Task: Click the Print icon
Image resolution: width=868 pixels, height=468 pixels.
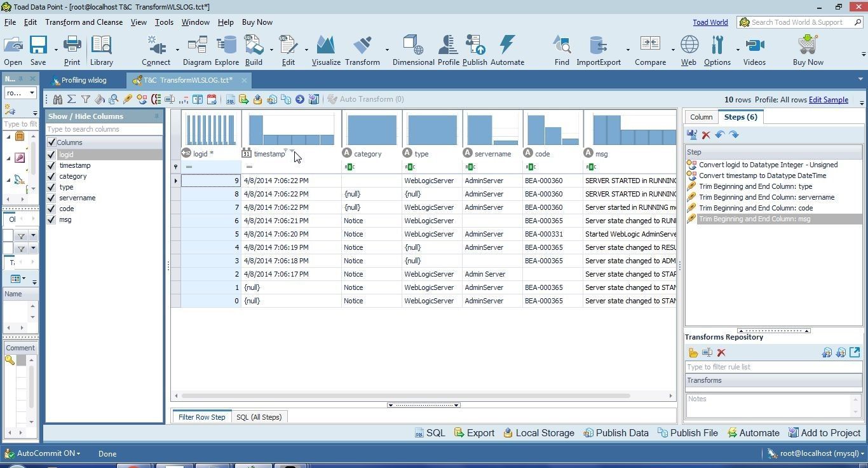Action: pyautogui.click(x=72, y=50)
